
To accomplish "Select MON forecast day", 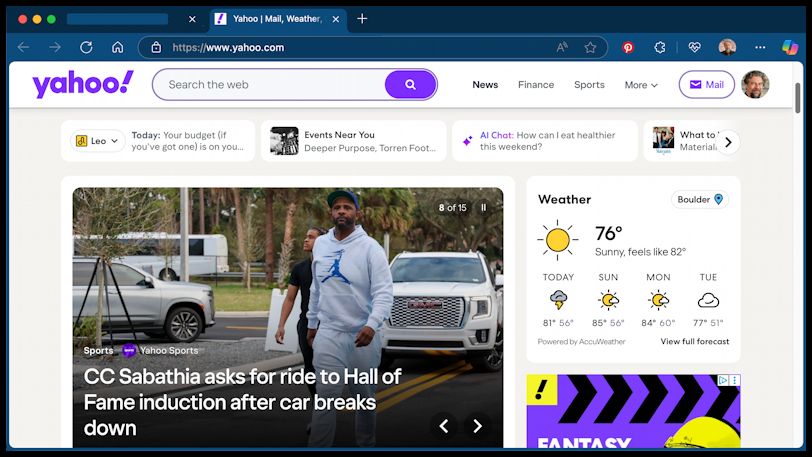I will [x=658, y=299].
